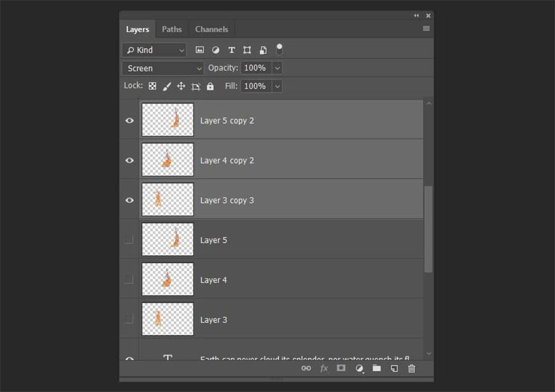Viewport: 555px width, 392px height.
Task: Create new fill or adjustment layer icon
Action: [359, 369]
